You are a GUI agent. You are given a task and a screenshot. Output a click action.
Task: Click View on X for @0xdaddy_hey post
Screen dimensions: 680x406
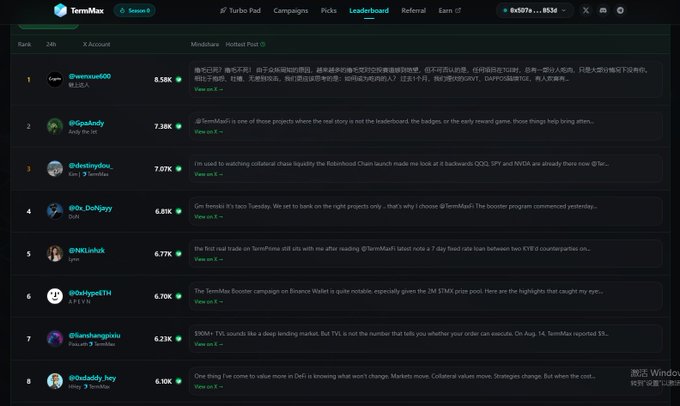tap(209, 387)
